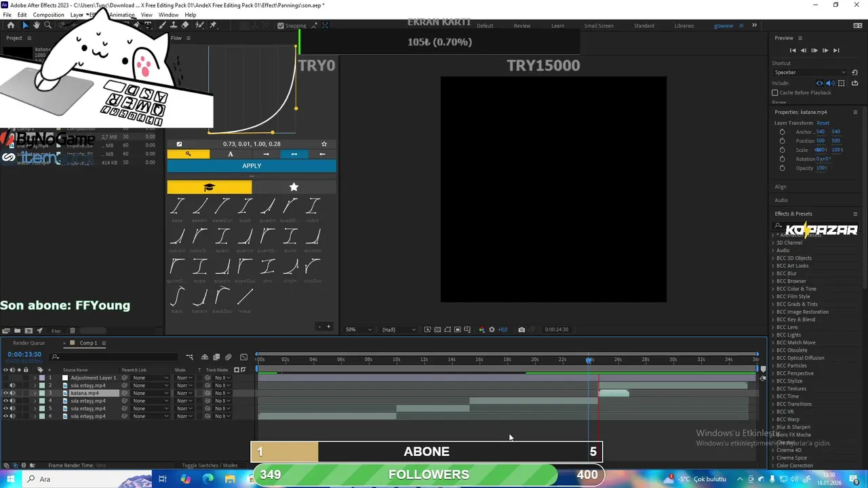Select the left-arrow direction in Flow
Image resolution: width=868 pixels, height=488 pixels.
(322, 154)
